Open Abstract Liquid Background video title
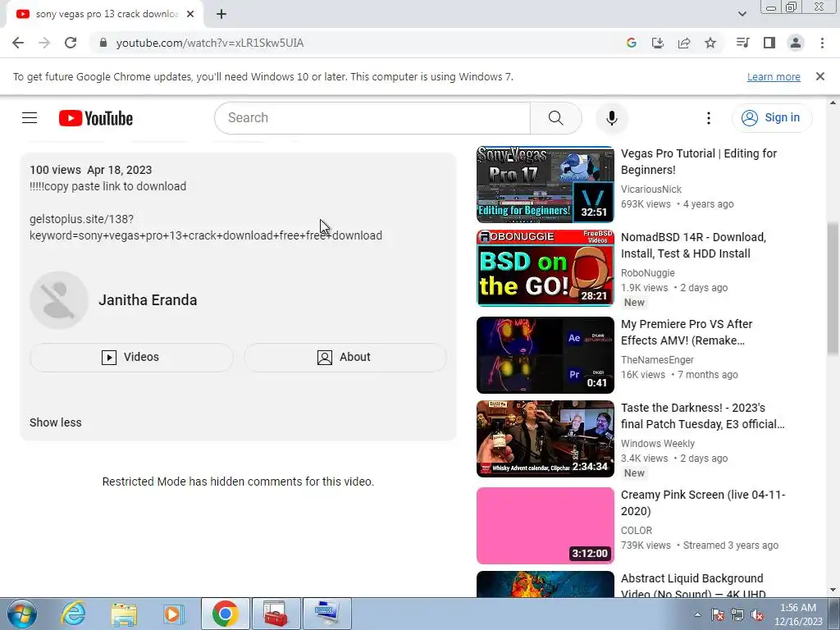The image size is (840, 630). (x=692, y=586)
